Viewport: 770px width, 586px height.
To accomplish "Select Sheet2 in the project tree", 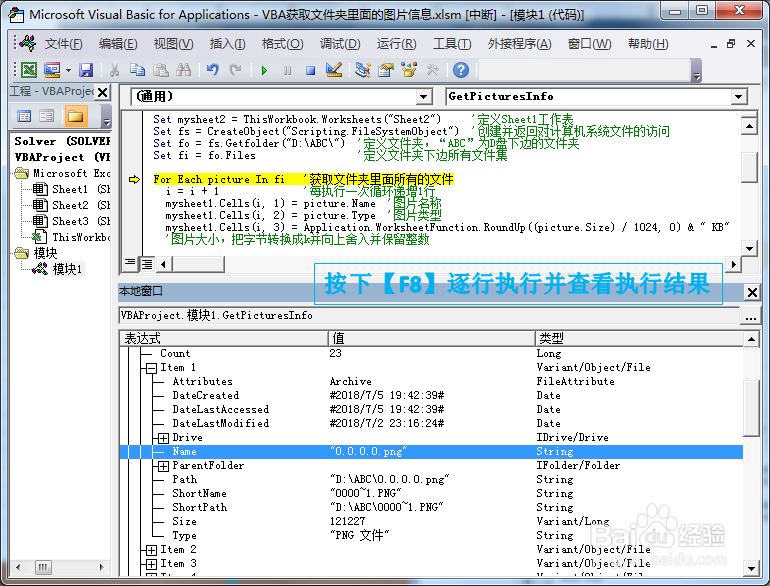I will coord(70,206).
